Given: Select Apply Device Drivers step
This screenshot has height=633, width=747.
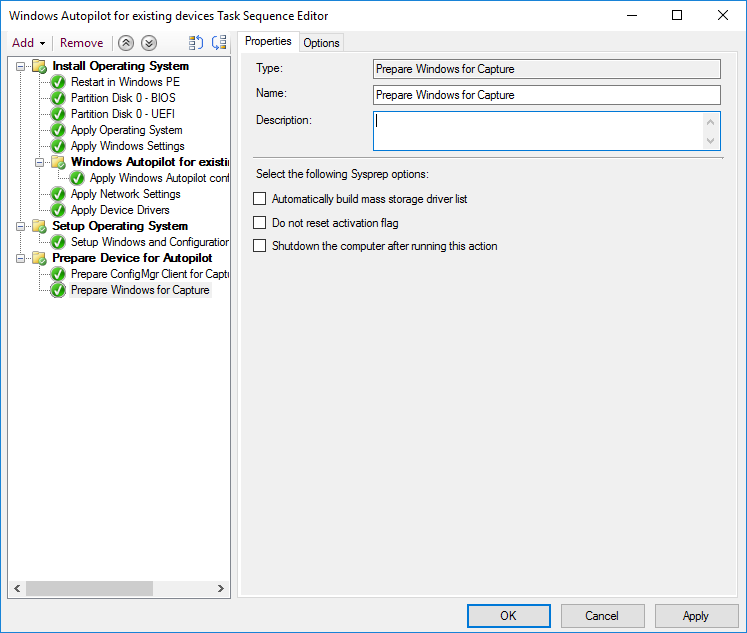Looking at the screenshot, I should point(120,210).
